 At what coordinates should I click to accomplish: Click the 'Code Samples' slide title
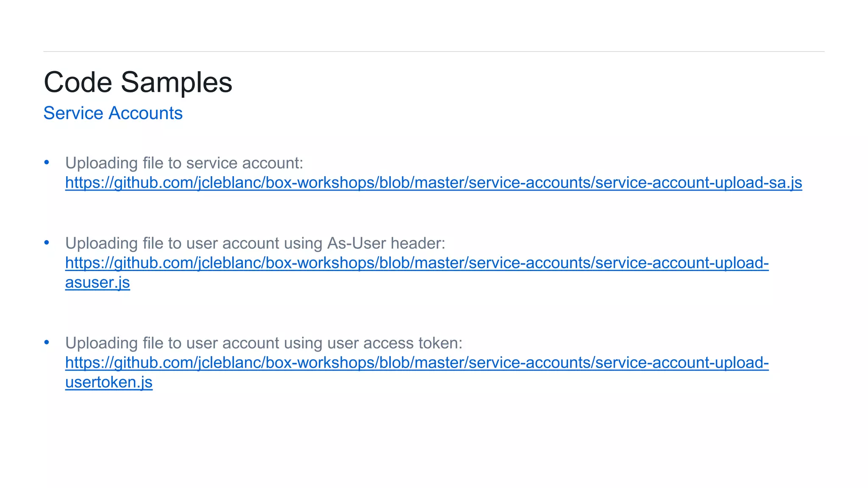[x=138, y=82]
